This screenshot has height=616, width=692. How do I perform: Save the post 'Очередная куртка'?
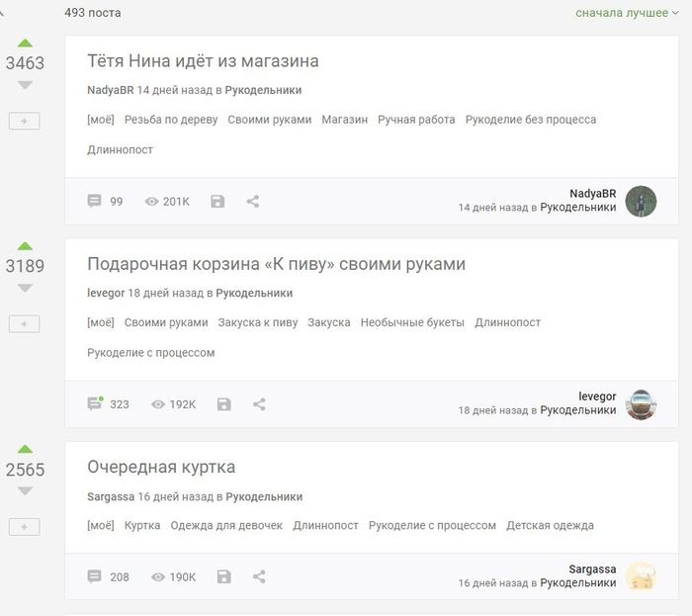tap(224, 576)
